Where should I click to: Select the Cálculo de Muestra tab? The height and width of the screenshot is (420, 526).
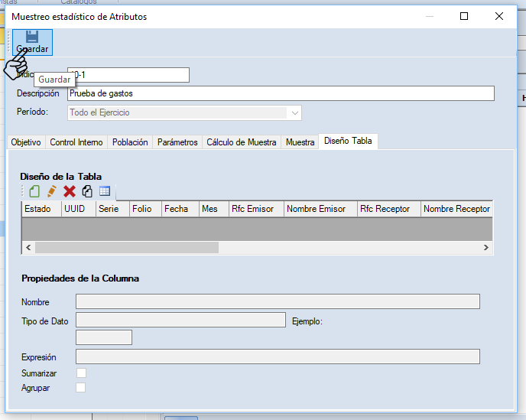(x=242, y=142)
